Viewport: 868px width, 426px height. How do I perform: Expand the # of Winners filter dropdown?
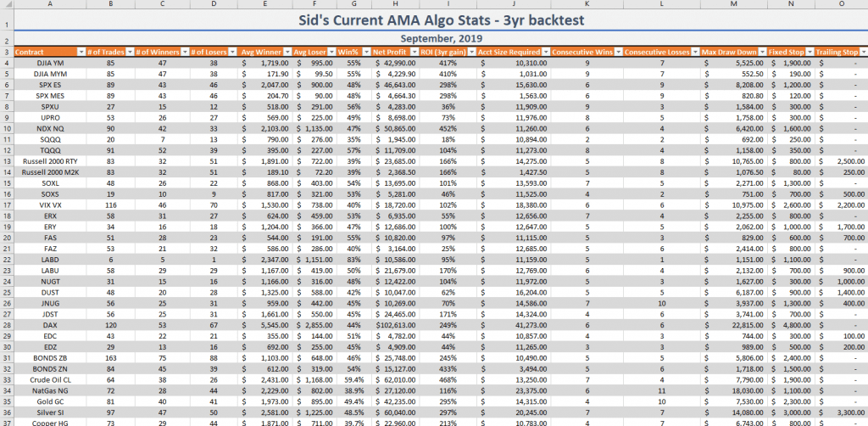pos(185,52)
